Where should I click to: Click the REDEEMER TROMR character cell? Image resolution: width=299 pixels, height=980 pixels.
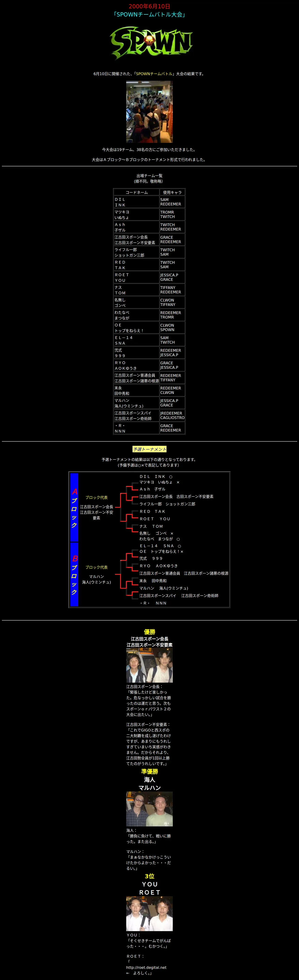point(172,315)
